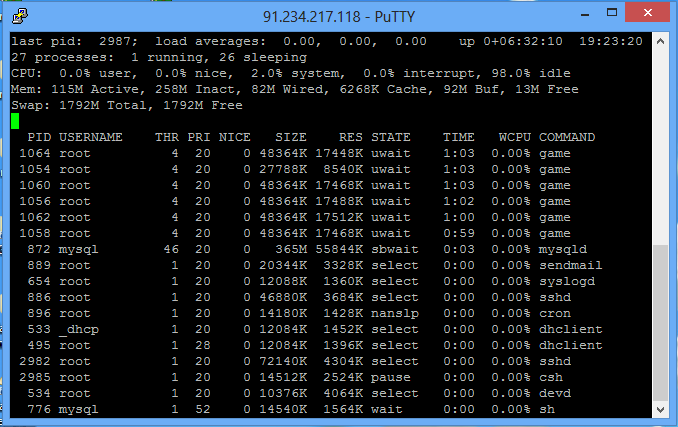Click the 'load averages' text
This screenshot has width=678, height=427.
[x=211, y=41]
